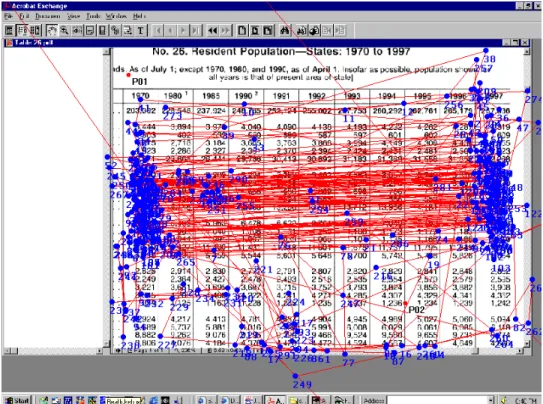Click the Table 26 pdf document icon
This screenshot has width=543, height=404.
click(x=9, y=43)
